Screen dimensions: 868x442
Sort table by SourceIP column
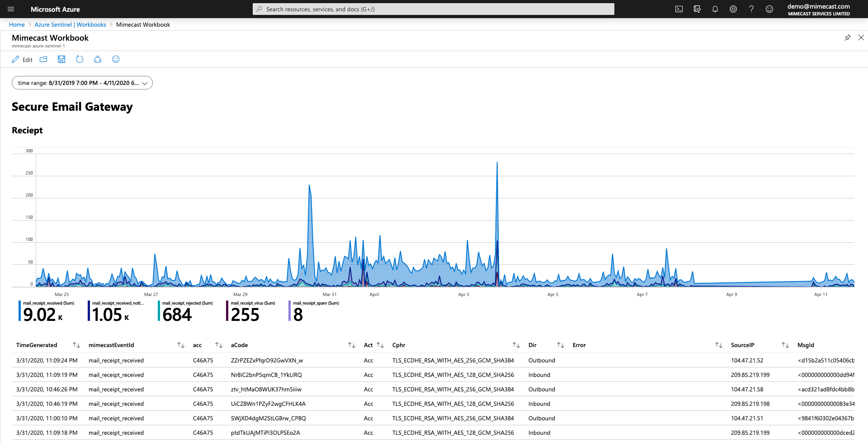coord(785,345)
